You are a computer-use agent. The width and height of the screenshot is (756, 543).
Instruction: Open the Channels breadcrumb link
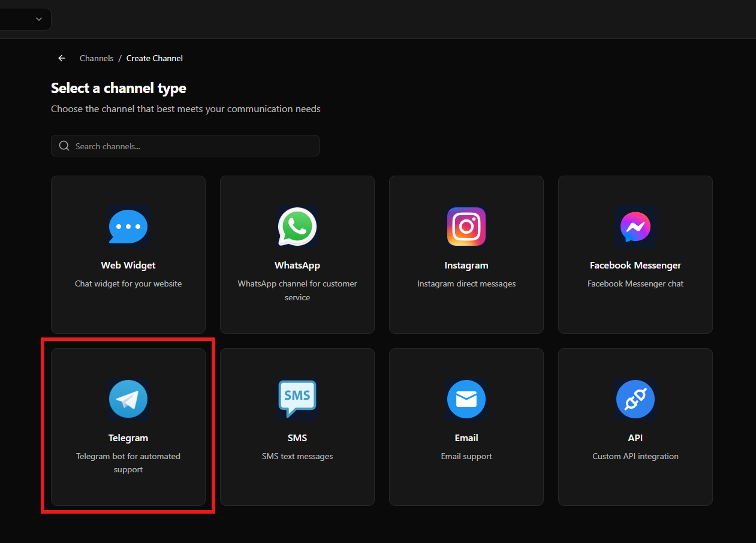(x=97, y=58)
